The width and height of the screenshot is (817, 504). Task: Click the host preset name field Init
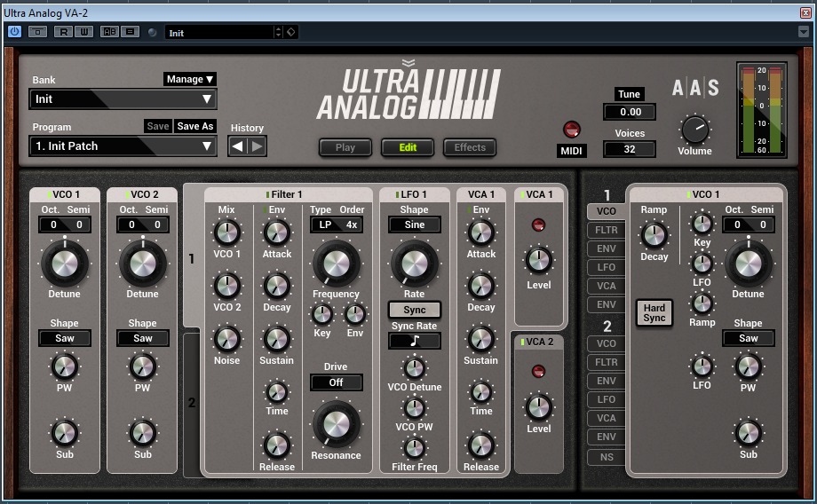220,32
